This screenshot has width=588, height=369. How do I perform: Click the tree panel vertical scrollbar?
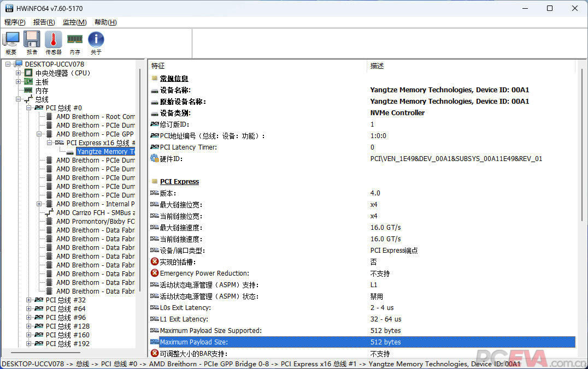click(140, 180)
